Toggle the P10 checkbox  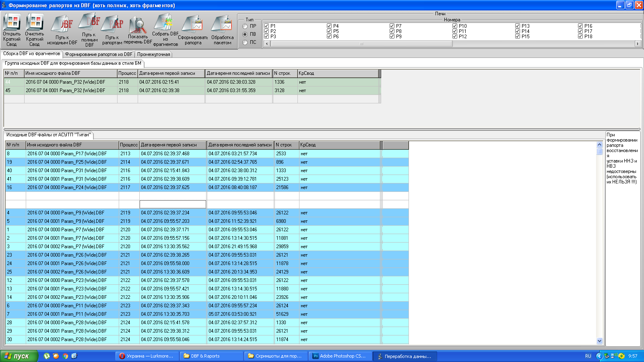[x=455, y=26]
